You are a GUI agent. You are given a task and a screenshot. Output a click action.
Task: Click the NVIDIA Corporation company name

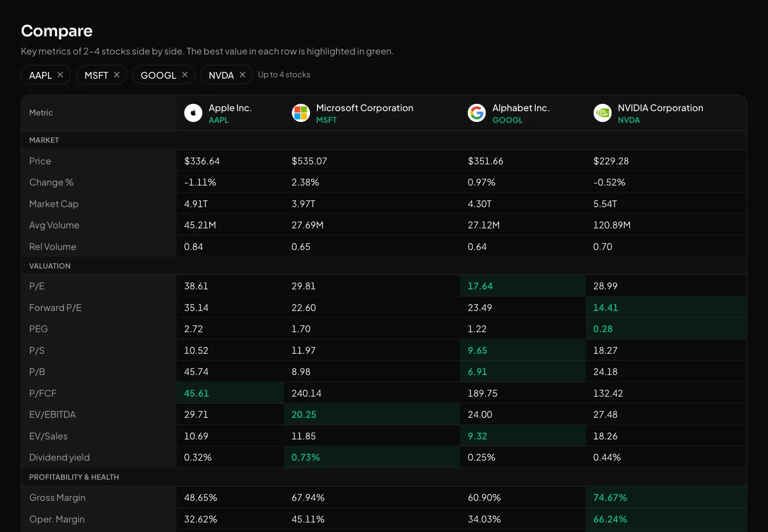point(660,108)
